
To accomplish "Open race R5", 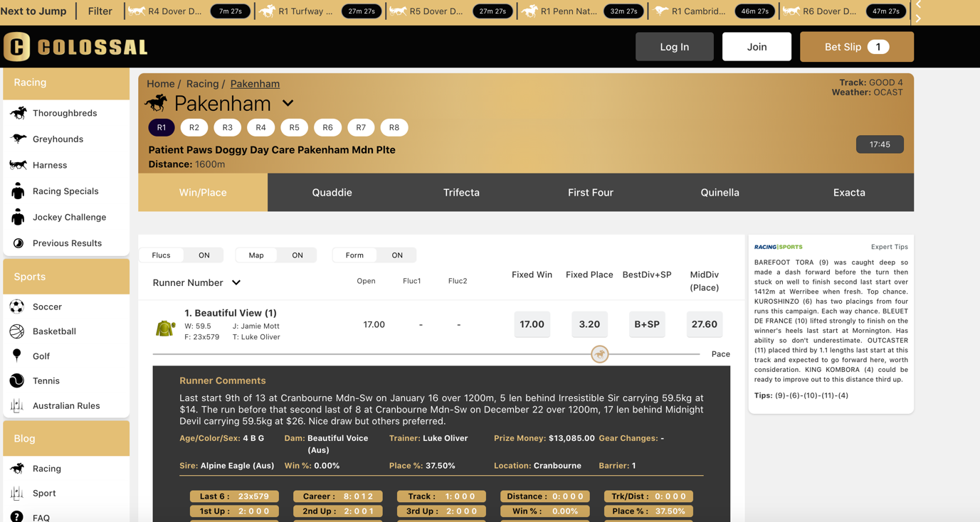I will click(294, 127).
